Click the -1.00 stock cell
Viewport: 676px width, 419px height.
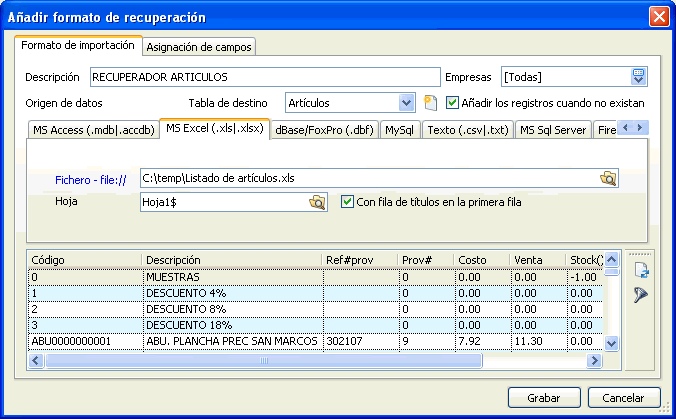[x=585, y=277]
